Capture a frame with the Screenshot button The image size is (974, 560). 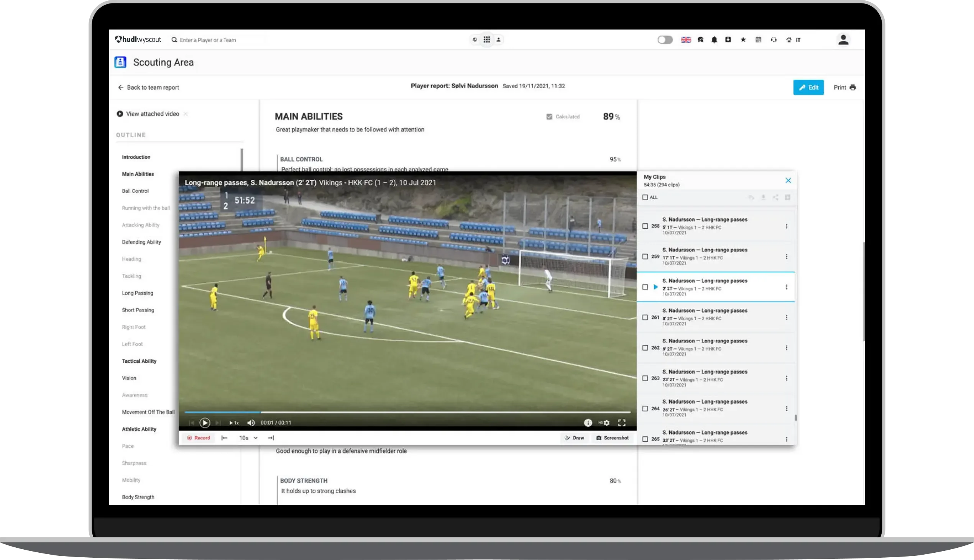613,438
